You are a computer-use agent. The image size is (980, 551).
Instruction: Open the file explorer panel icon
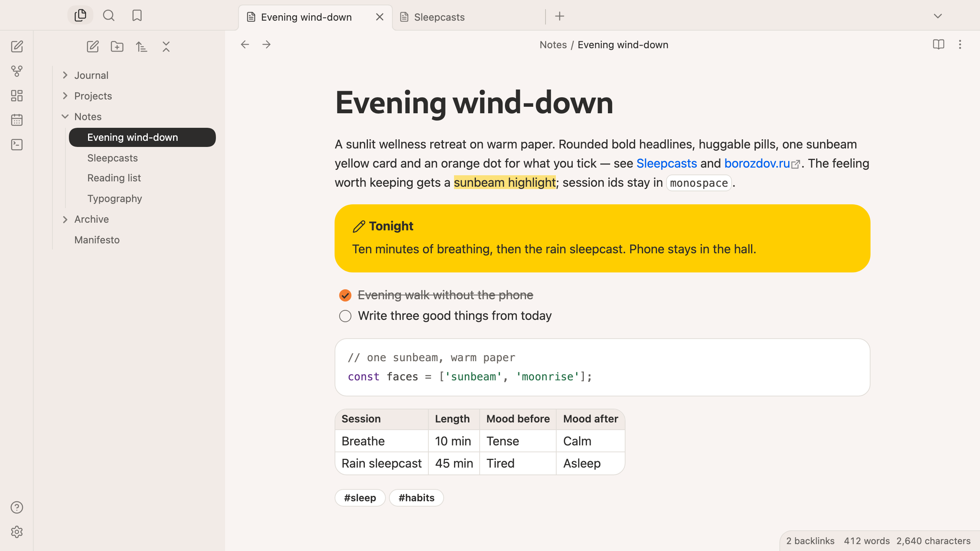pyautogui.click(x=80, y=15)
